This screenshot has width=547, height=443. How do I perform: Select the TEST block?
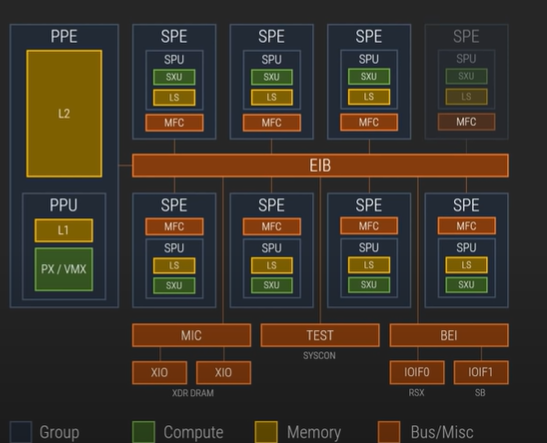[x=320, y=335]
